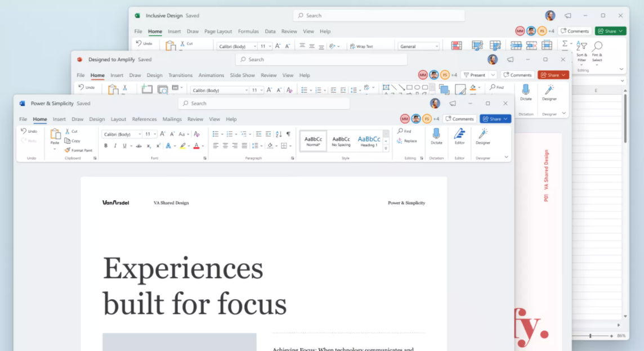Open the bullet list dropdown arrow

tap(222, 133)
